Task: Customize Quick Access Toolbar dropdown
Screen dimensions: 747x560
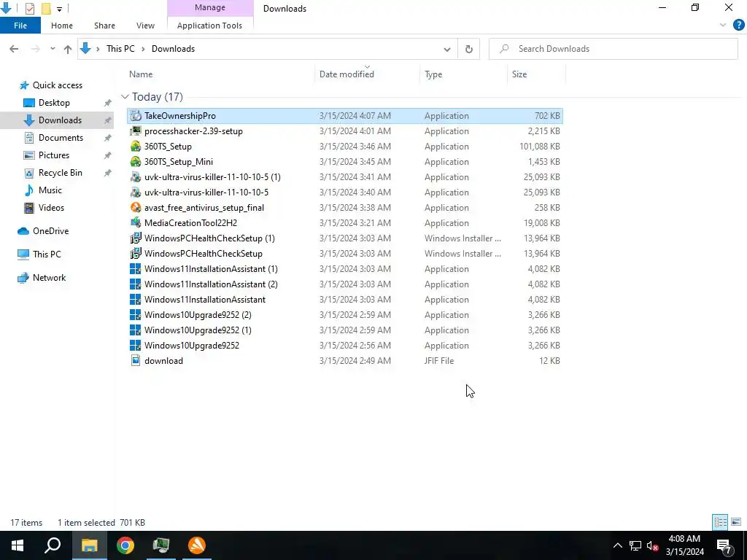Action: pyautogui.click(x=59, y=9)
